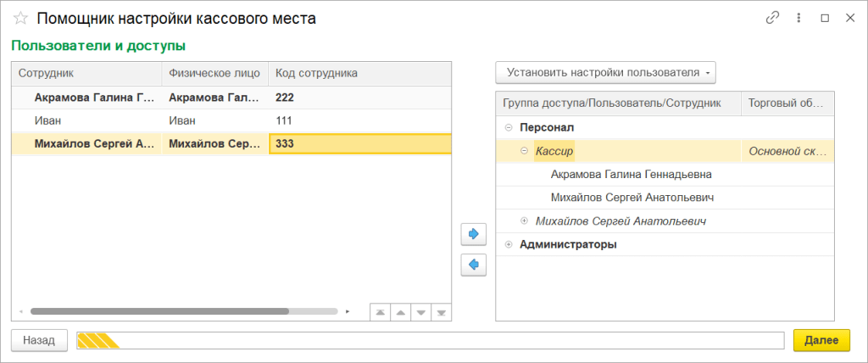Click the blue right arrow button
The image size is (868, 363).
point(473,233)
